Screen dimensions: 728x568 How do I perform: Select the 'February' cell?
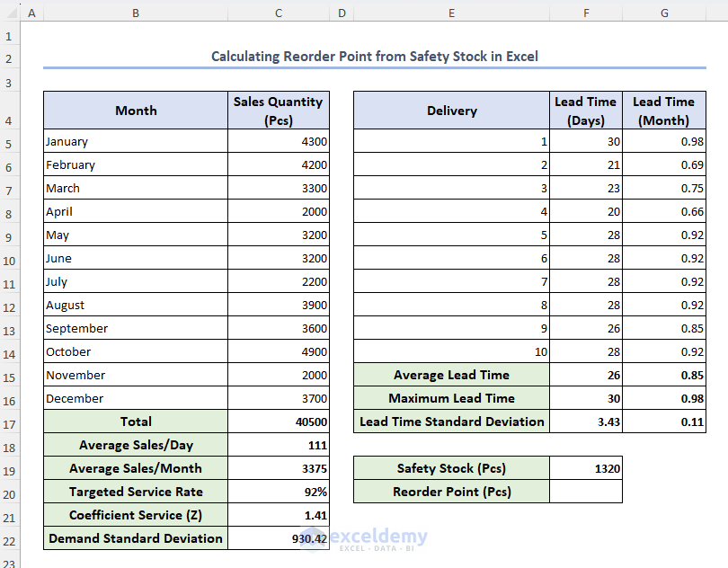coord(136,164)
